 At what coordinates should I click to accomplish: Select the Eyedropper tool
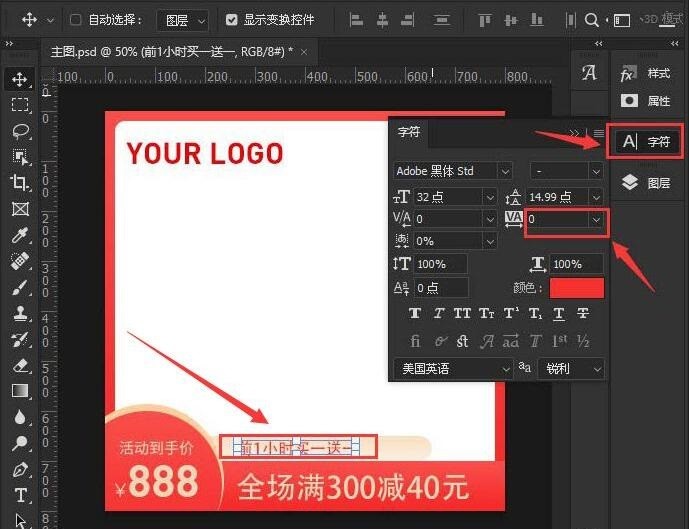[20, 235]
